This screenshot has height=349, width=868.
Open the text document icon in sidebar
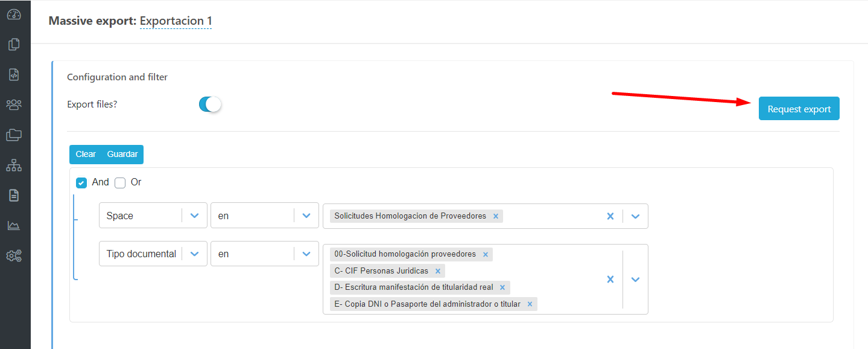click(x=14, y=195)
